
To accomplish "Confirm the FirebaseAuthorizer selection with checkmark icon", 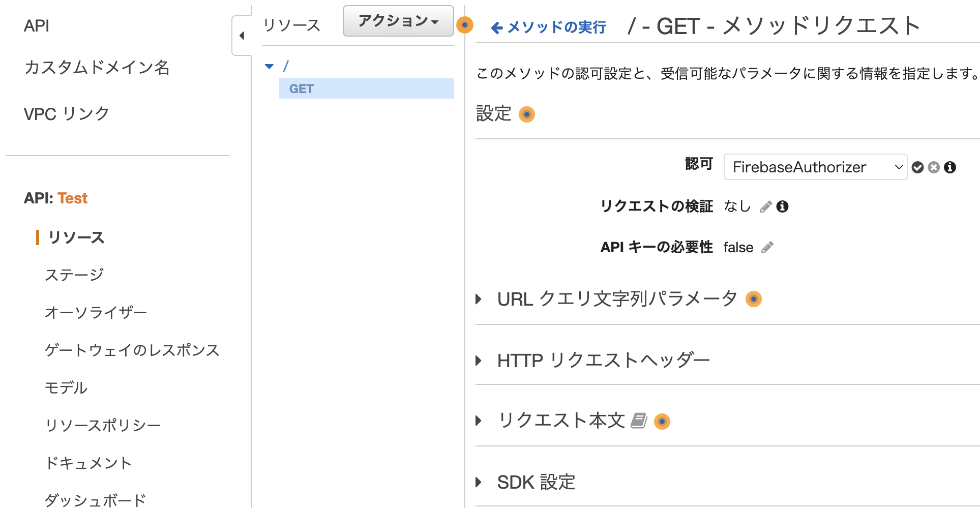I will (x=917, y=167).
